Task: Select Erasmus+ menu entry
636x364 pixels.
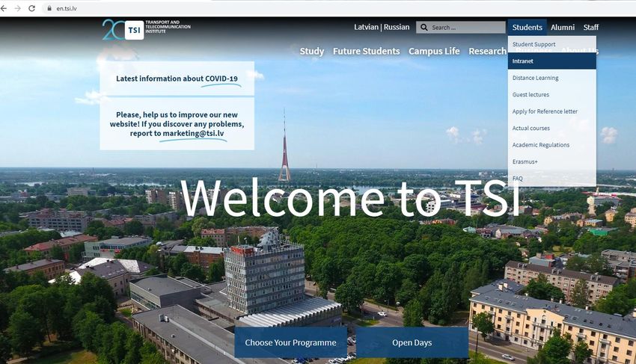Action: coord(551,161)
